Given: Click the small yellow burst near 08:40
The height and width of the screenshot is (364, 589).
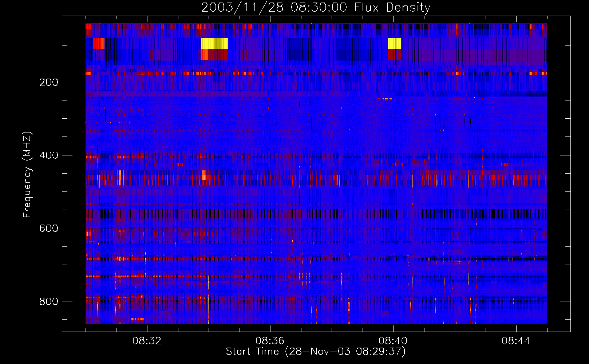Looking at the screenshot, I should point(394,43).
